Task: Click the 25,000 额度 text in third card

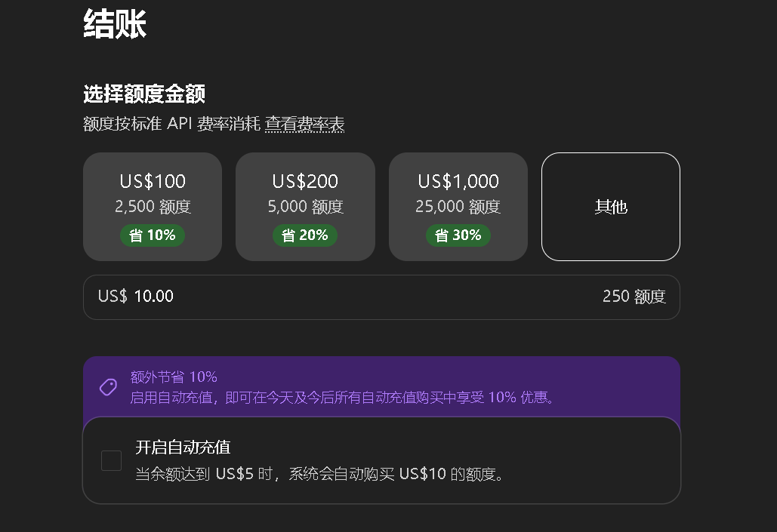Action: click(x=458, y=207)
